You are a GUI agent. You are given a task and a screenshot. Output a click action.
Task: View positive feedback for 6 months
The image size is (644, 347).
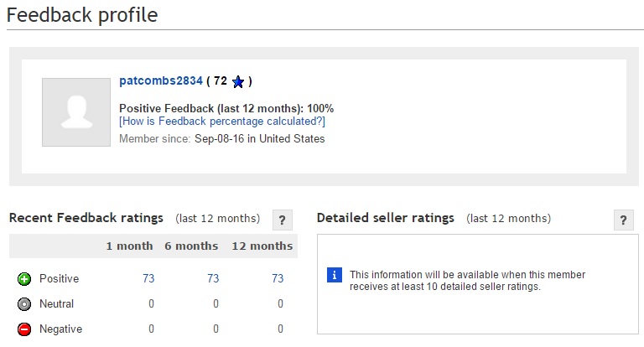(x=213, y=279)
